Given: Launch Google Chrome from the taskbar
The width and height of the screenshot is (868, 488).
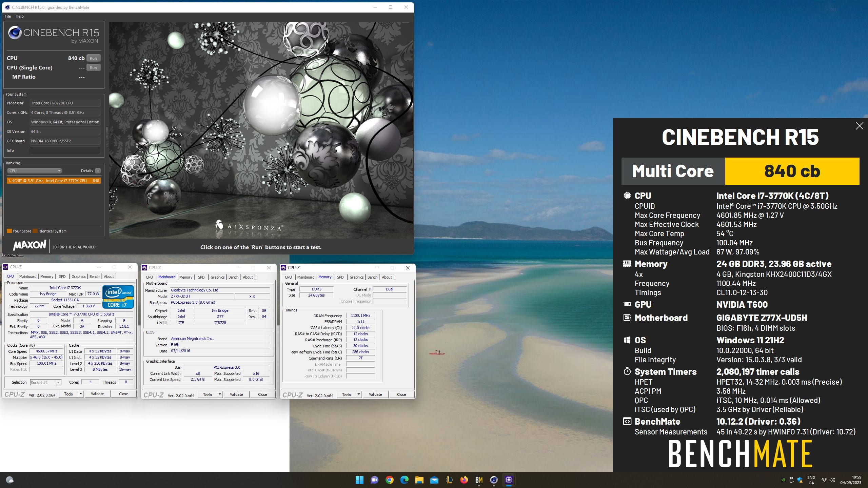Looking at the screenshot, I should tap(389, 480).
